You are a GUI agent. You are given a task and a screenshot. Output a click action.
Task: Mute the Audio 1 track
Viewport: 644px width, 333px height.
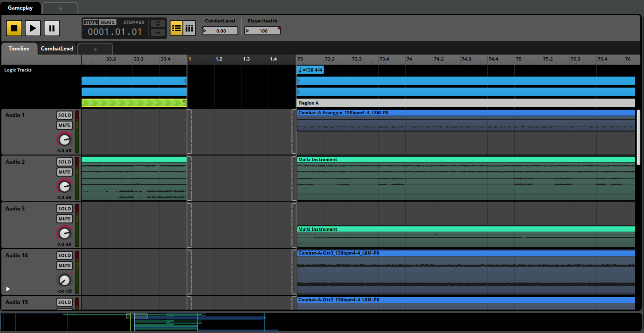65,125
